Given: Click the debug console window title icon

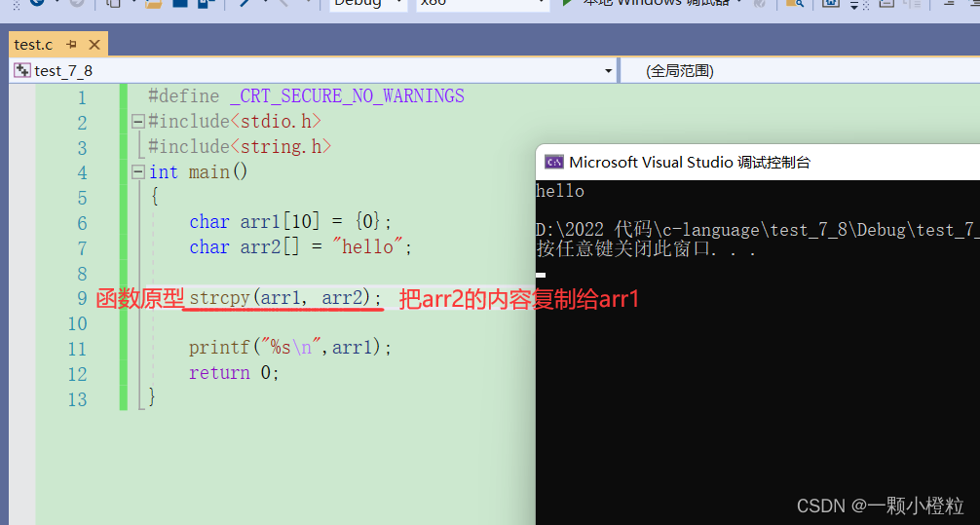Looking at the screenshot, I should tap(553, 162).
